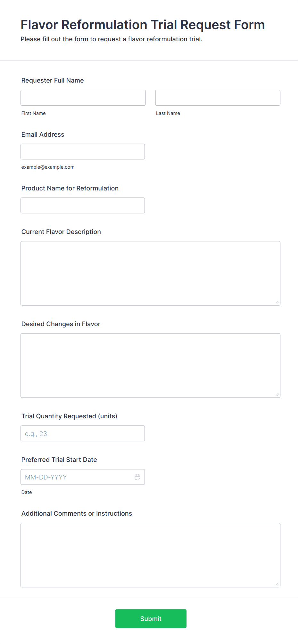Viewport: 298px width, 644px height.
Task: Select the Product Name for Reformulation field
Action: (x=83, y=205)
